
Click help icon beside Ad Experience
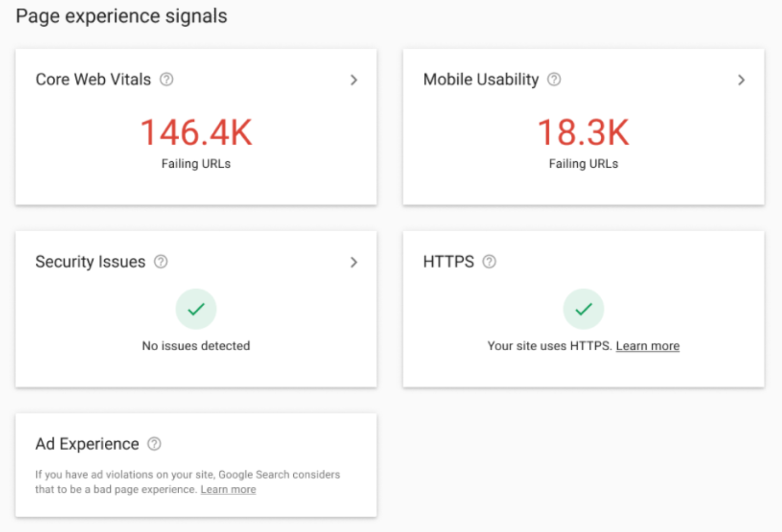coord(154,444)
